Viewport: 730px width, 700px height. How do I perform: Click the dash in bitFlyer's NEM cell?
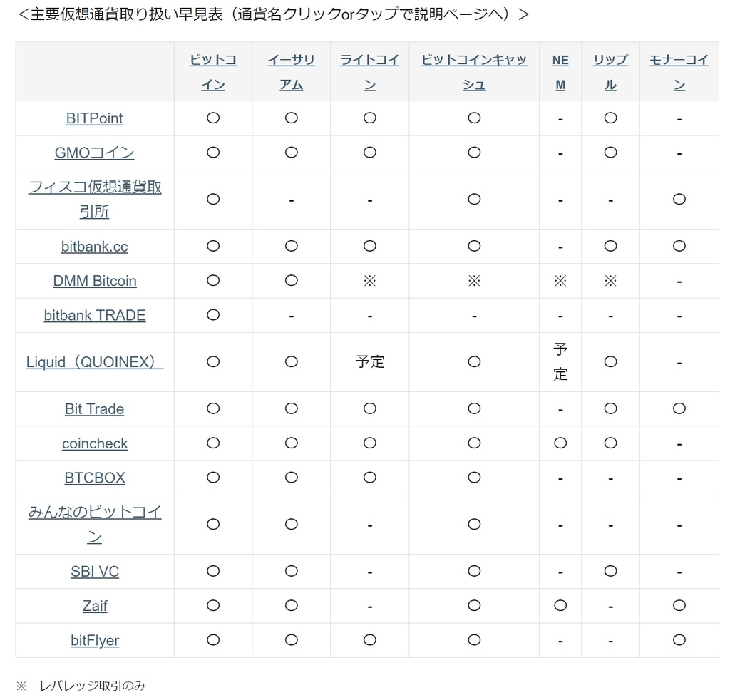[560, 642]
